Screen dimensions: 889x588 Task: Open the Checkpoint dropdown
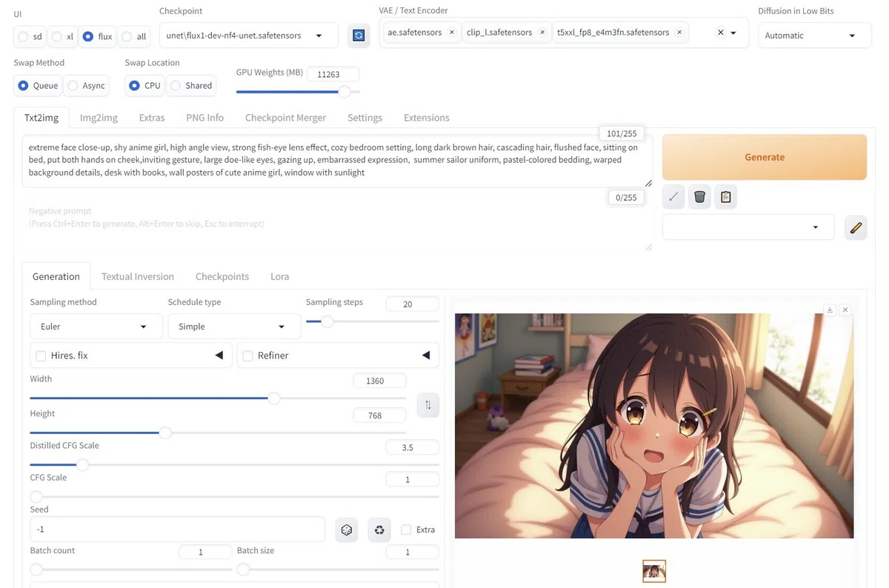249,36
